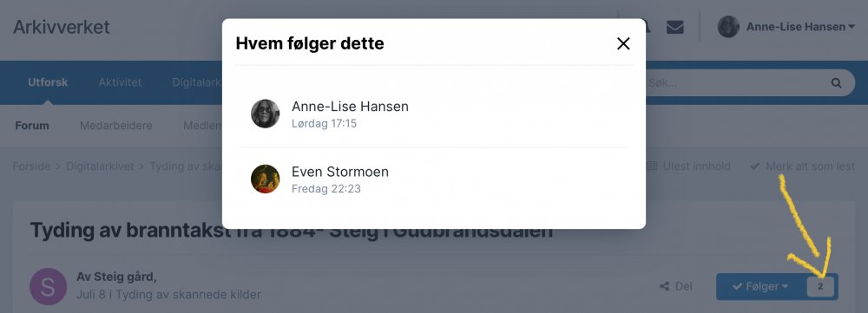Click the Forside breadcrumb link
The width and height of the screenshot is (868, 313).
tap(31, 166)
